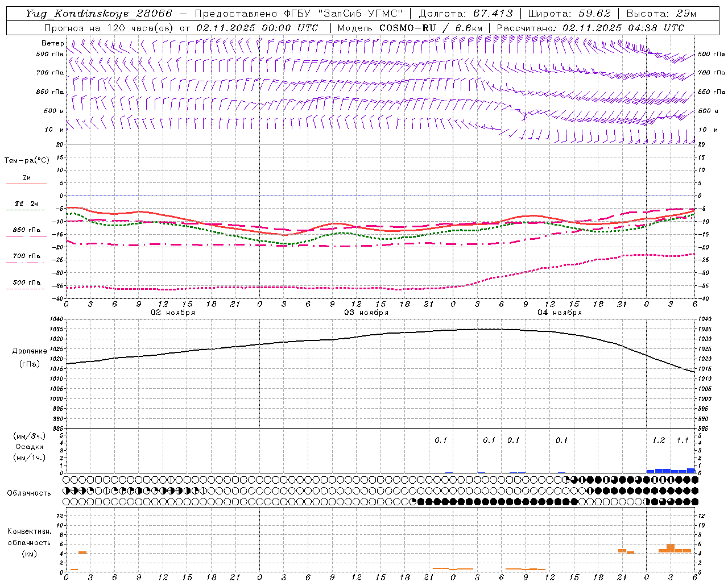This screenshot has height=582, width=728.
Task: Click the 'Рассчитано: 02.11.2025 04:38 UTC' timestamp
Action: pyautogui.click(x=590, y=28)
